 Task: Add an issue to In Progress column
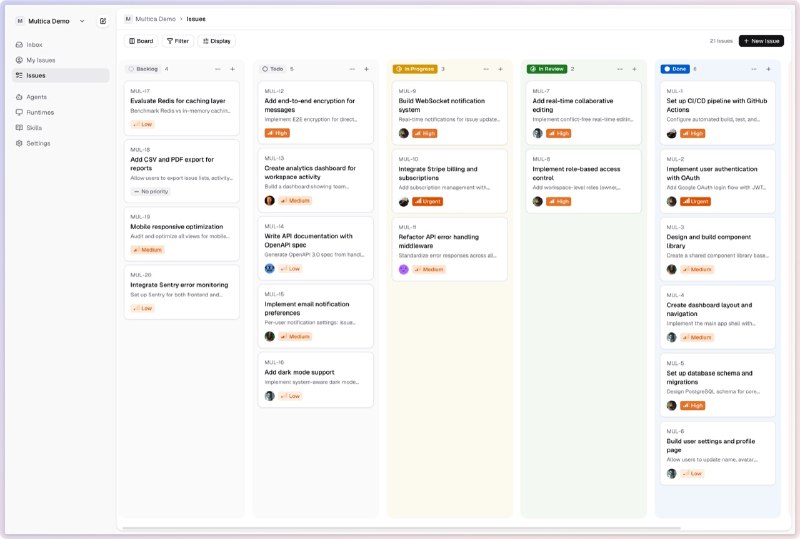pos(501,69)
